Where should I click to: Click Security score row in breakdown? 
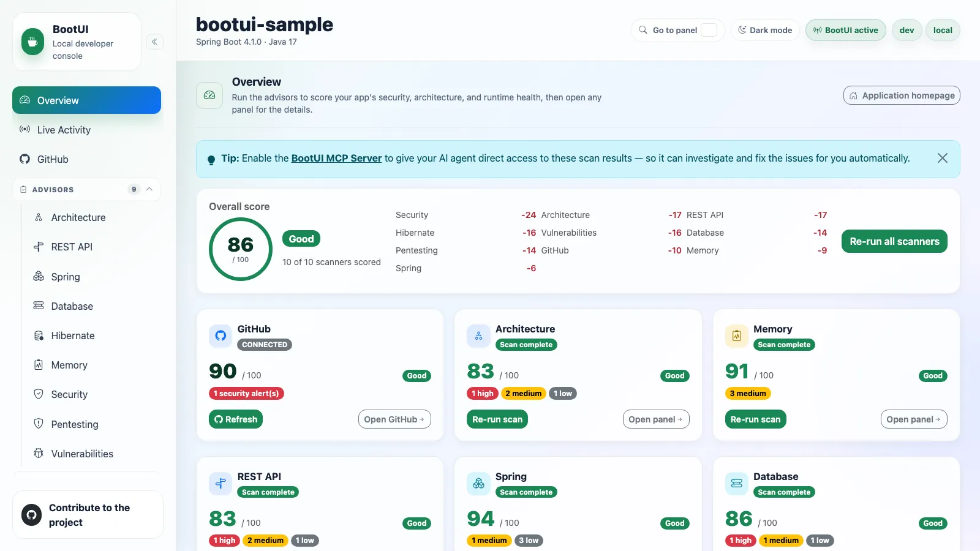(x=466, y=215)
